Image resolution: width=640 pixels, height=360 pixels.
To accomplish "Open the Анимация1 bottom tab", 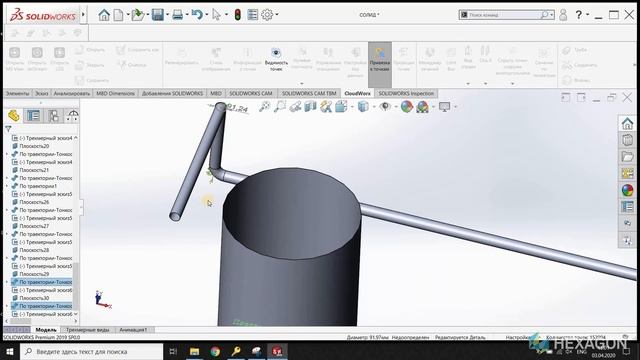I will (133, 330).
